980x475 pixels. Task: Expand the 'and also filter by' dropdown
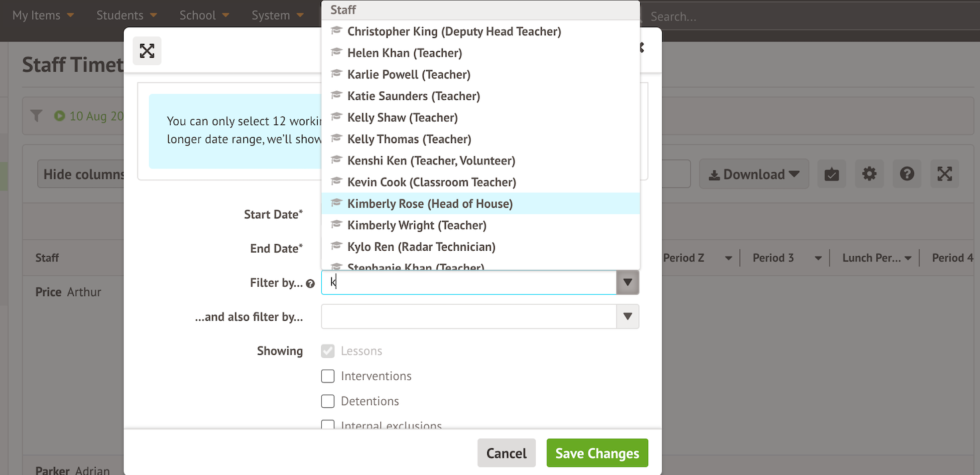(x=627, y=317)
